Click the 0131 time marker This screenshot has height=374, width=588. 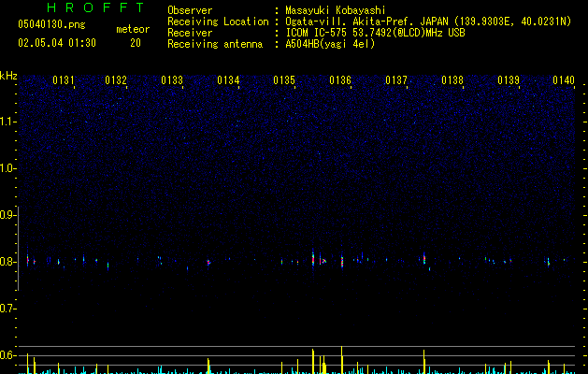click(x=64, y=80)
